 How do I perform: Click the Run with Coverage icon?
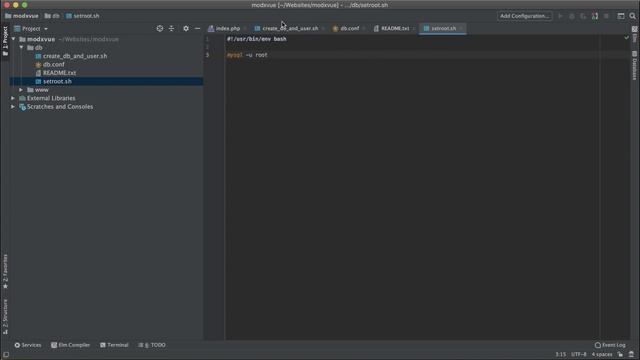click(x=583, y=16)
